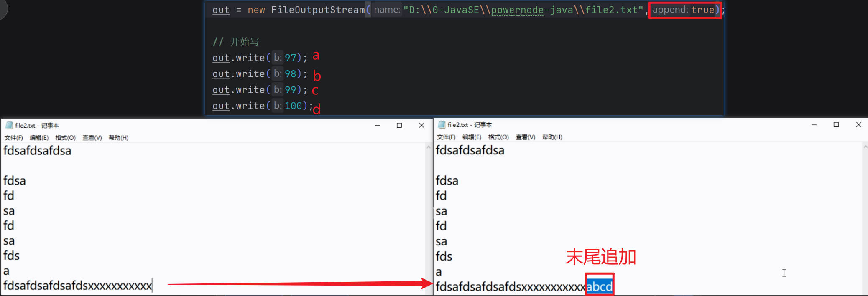This screenshot has width=868, height=296.
Task: Open Help menu in right Notepad window
Action: [552, 137]
